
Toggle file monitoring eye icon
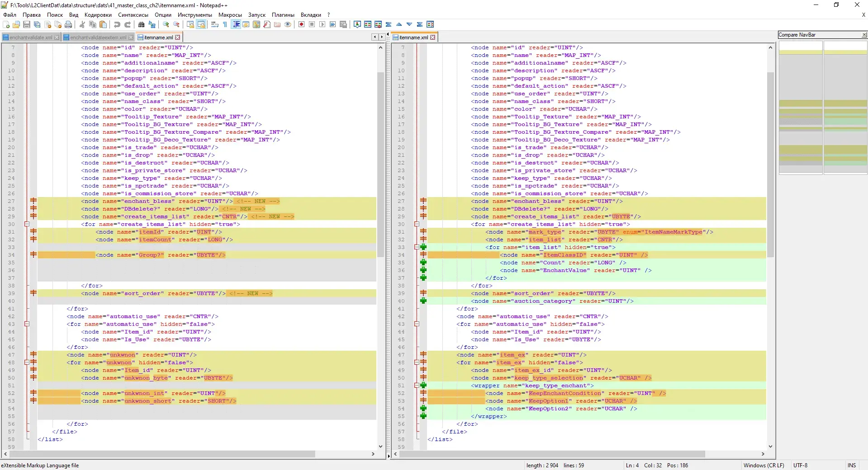(288, 24)
